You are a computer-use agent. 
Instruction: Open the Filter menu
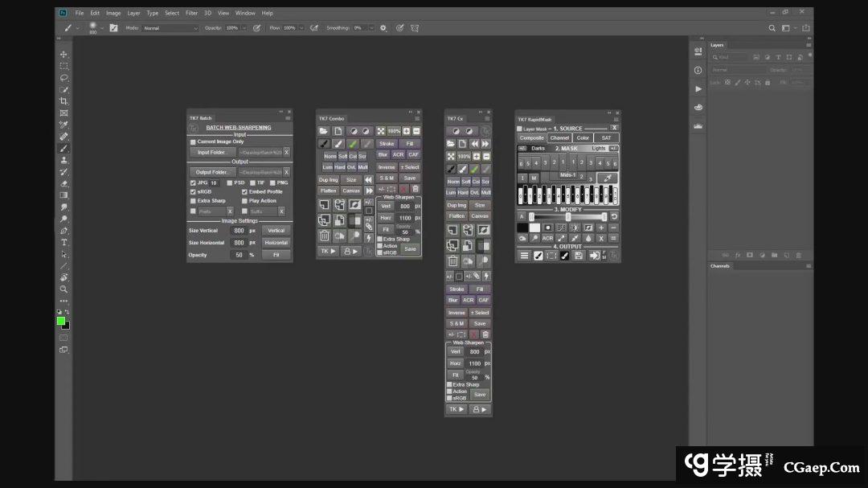(191, 13)
